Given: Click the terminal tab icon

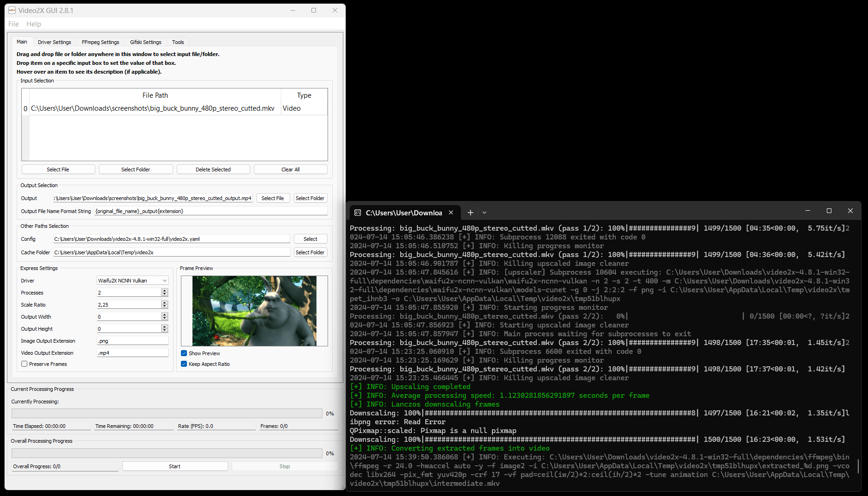Looking at the screenshot, I should [x=358, y=213].
